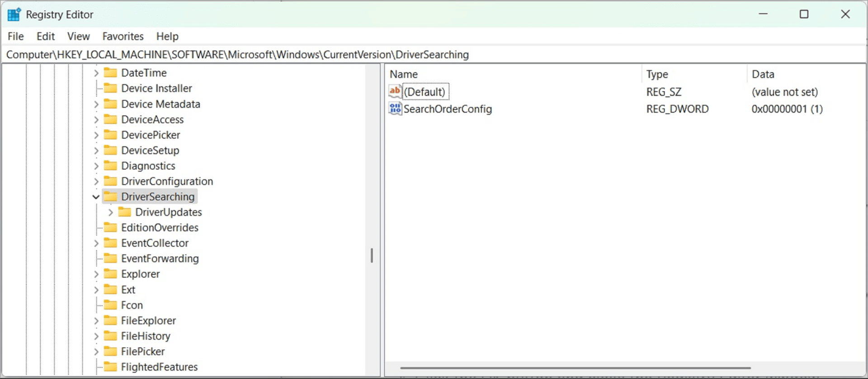The height and width of the screenshot is (379, 868).
Task: Expand the FileExplorer key
Action: click(x=96, y=320)
